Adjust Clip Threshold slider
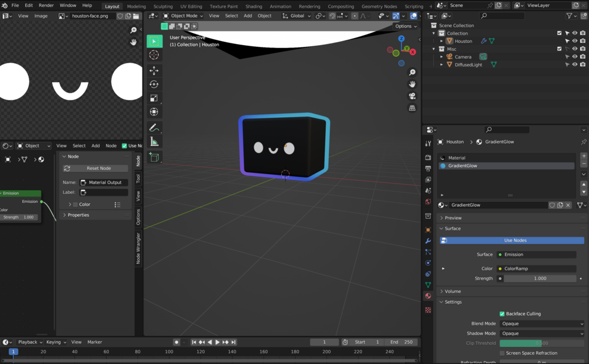Image resolution: width=589 pixels, height=364 pixels. tap(542, 343)
